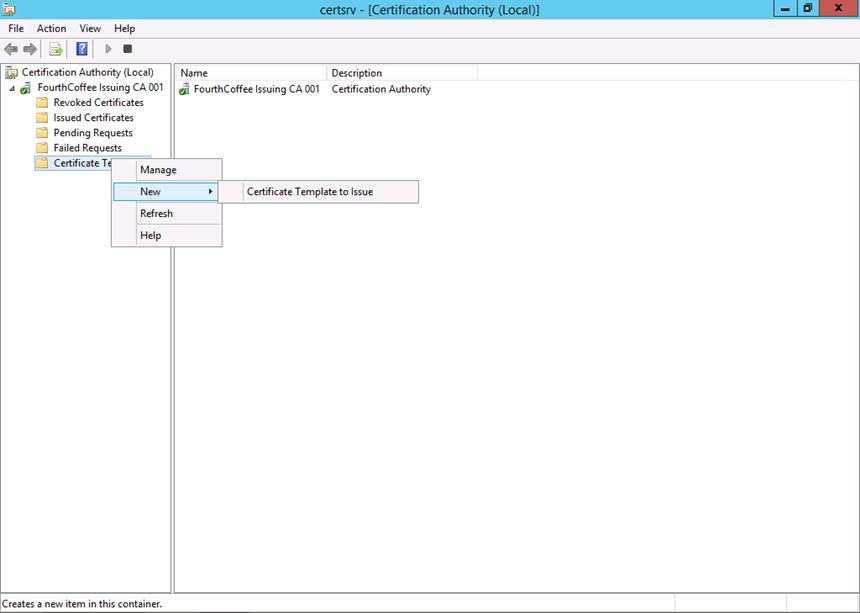Click Refresh in the context menu

(156, 214)
